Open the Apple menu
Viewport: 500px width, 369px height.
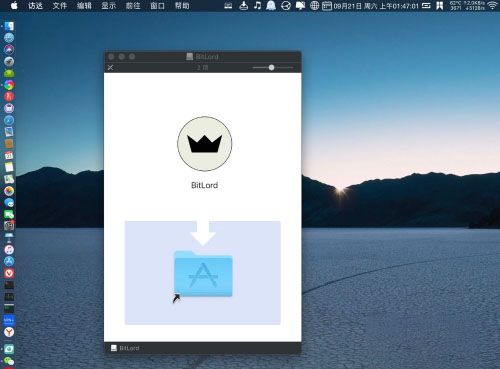14,5
